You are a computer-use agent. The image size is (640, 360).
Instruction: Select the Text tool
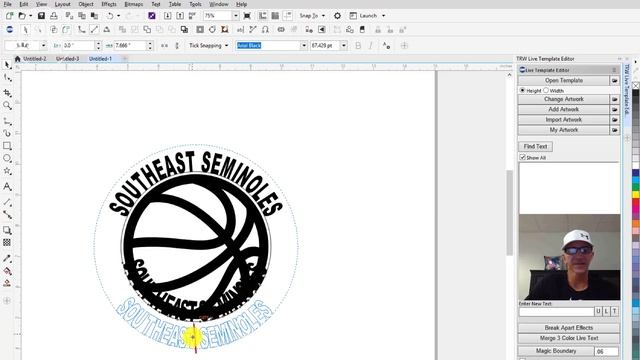pyautogui.click(x=7, y=187)
